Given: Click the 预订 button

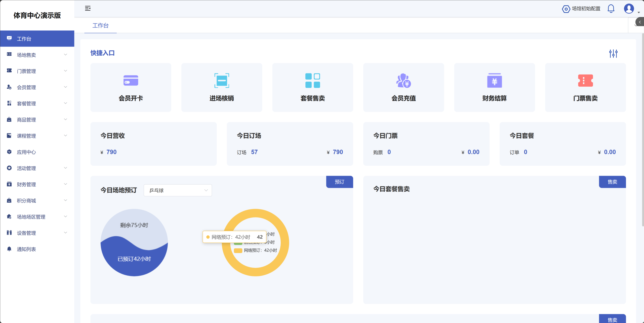Looking at the screenshot, I should tap(339, 182).
